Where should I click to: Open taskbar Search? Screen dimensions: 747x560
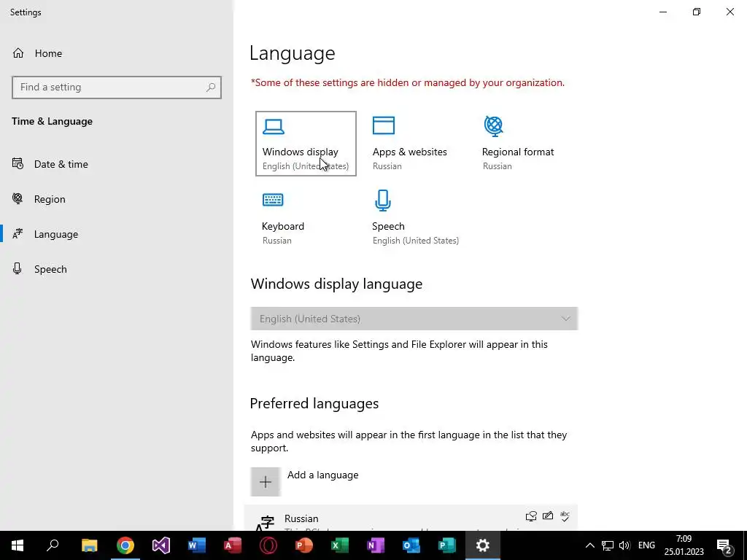[x=53, y=545]
